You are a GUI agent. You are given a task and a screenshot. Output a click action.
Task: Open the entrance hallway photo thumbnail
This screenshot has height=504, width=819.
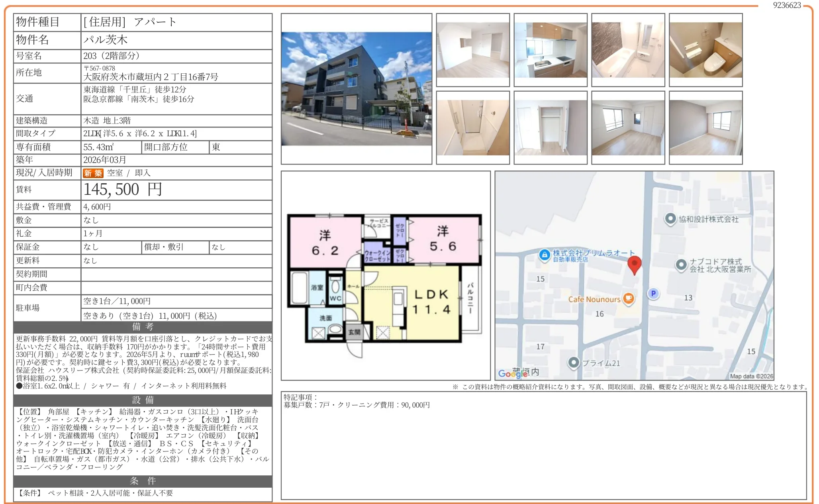click(x=472, y=127)
